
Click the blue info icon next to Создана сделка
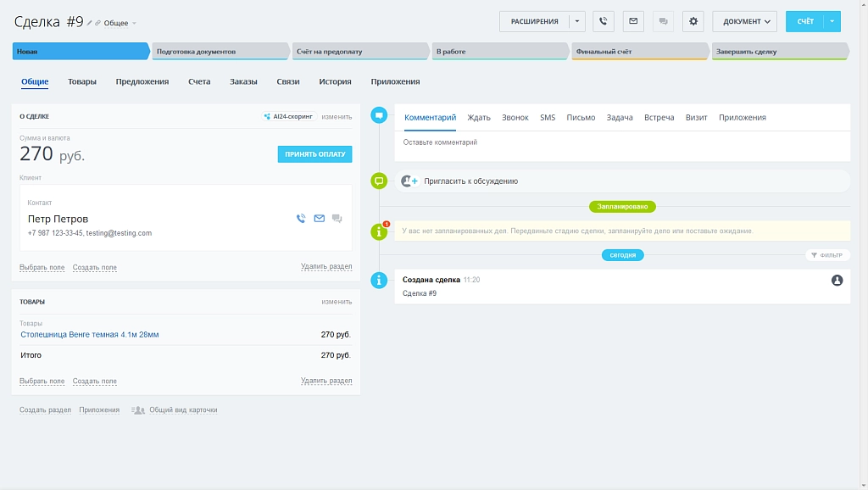[379, 280]
